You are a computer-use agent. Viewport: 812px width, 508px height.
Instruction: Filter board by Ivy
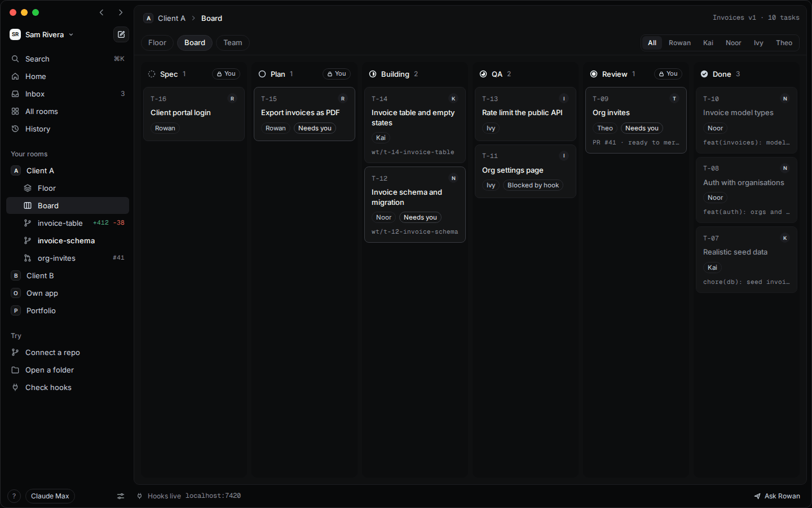(x=758, y=43)
